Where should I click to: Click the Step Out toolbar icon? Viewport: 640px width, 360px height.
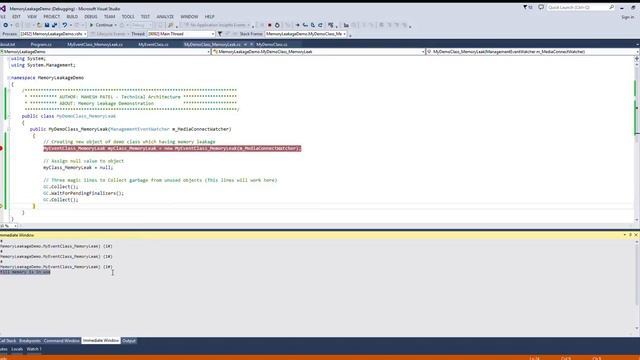320,25
